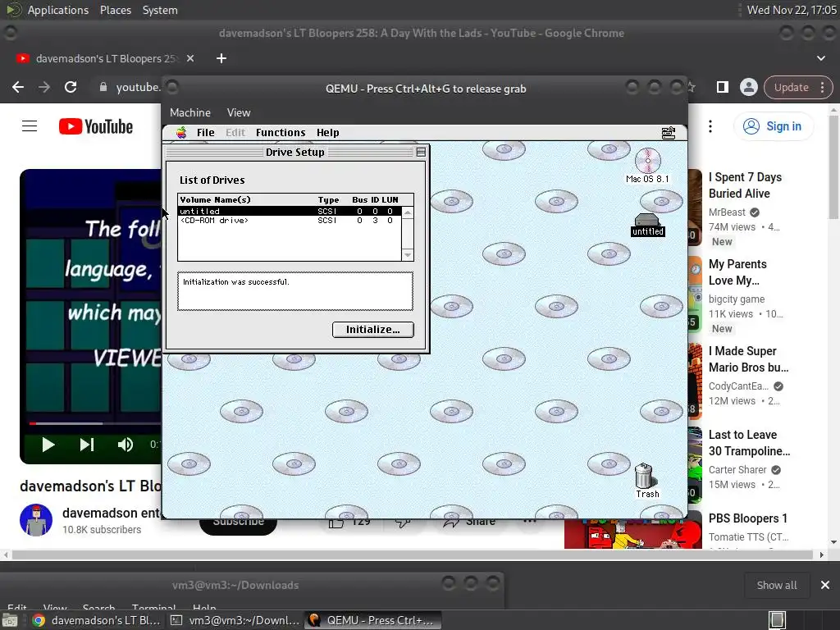
Task: Reload the YouTube page
Action: [71, 87]
